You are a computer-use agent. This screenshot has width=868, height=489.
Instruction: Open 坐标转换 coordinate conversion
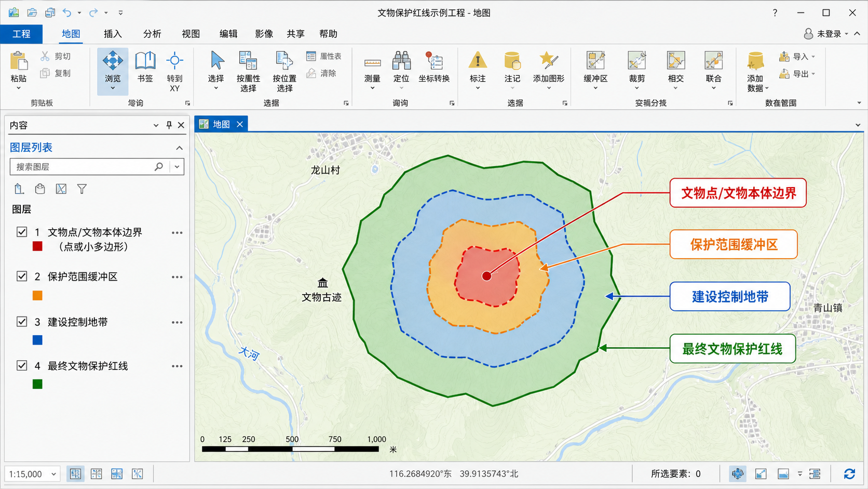[434, 67]
